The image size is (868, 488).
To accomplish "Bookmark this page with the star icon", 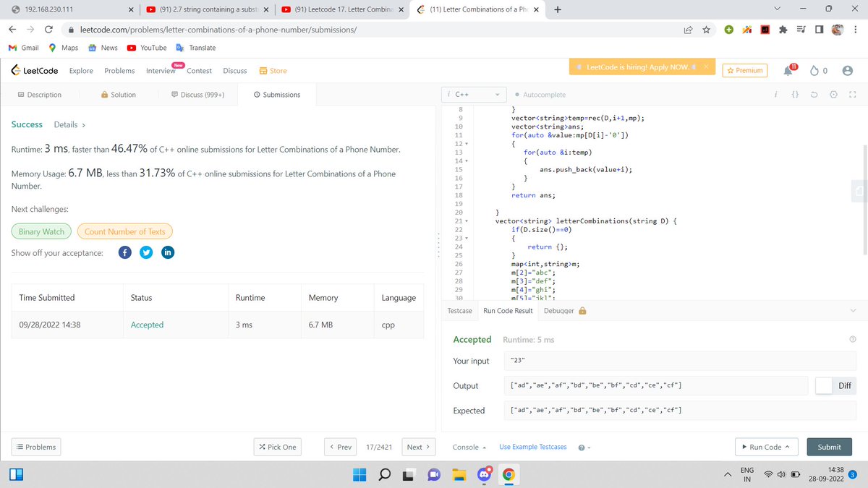I will point(706,30).
